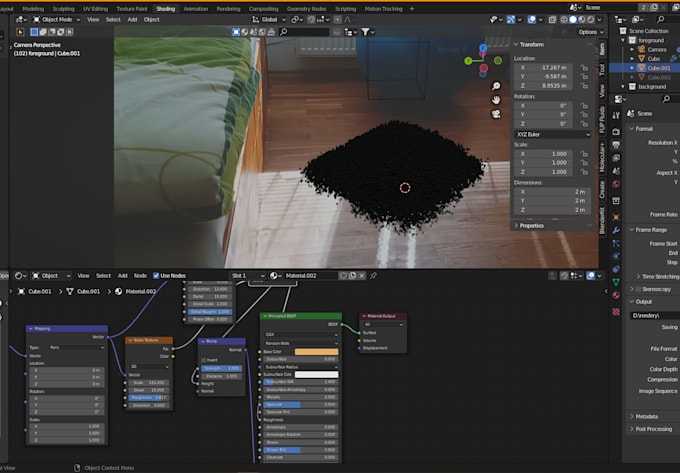Toggle X-ray viewport mode

tap(552, 20)
